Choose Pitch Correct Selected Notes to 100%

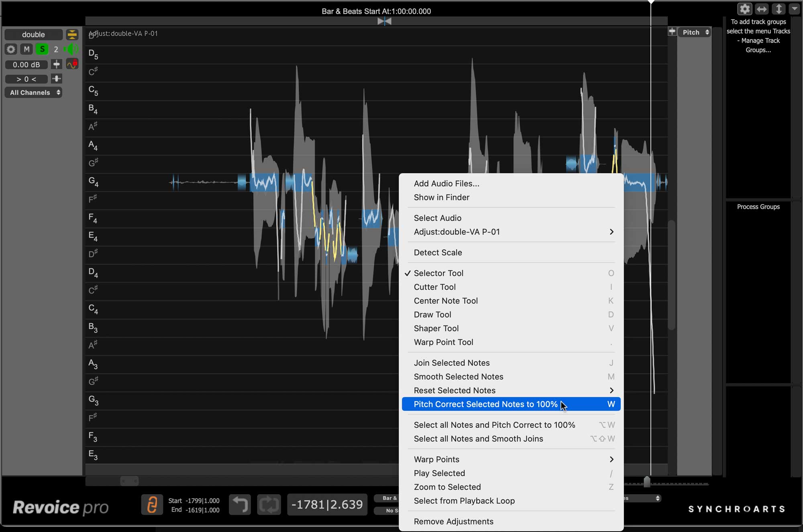511,404
